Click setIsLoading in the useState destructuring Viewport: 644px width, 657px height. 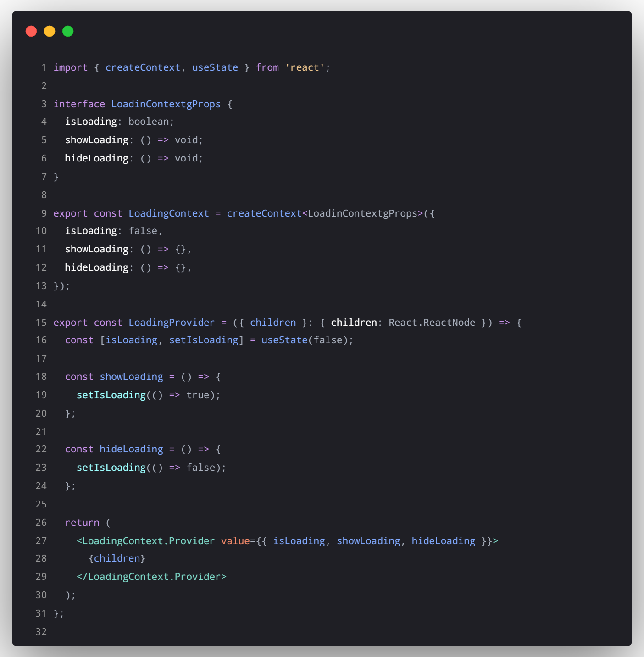(x=204, y=340)
